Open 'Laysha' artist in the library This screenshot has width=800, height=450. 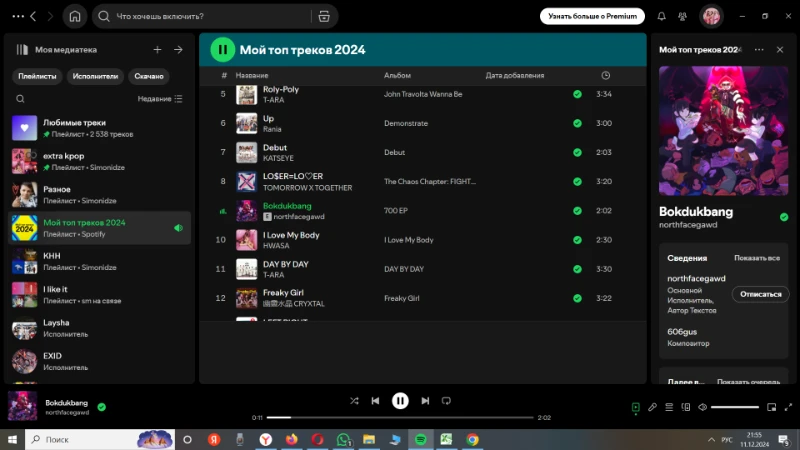click(99, 328)
